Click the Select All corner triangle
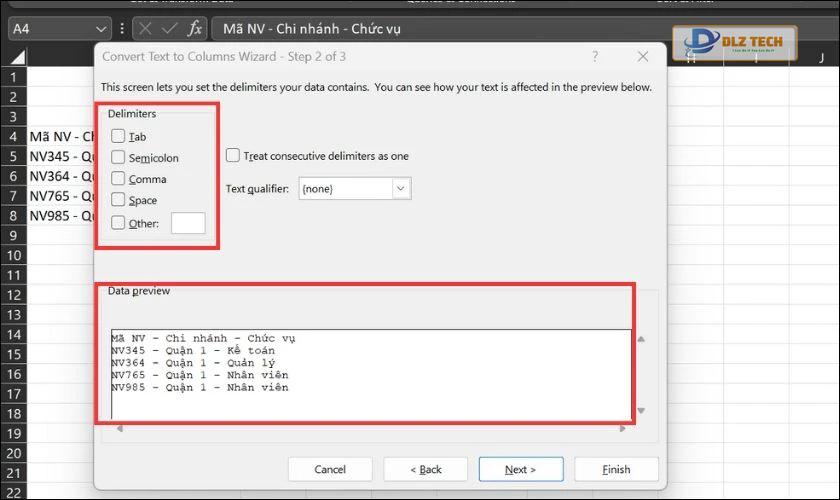The image size is (840, 500). [x=16, y=57]
